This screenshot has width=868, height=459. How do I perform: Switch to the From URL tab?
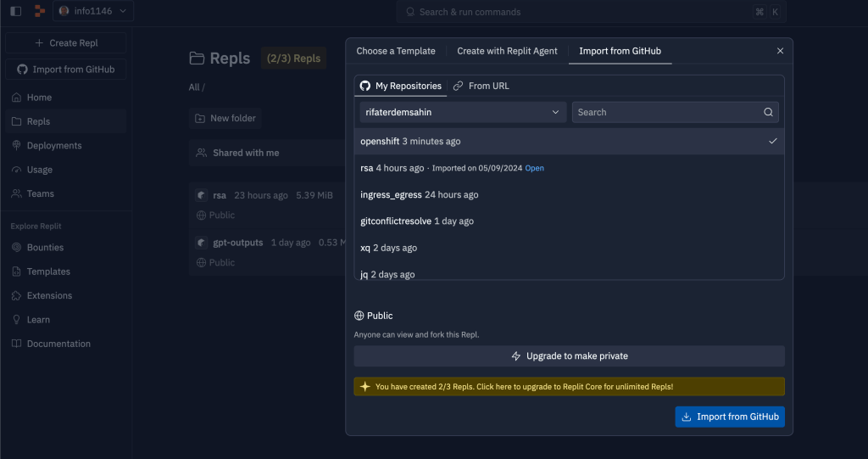pos(481,86)
